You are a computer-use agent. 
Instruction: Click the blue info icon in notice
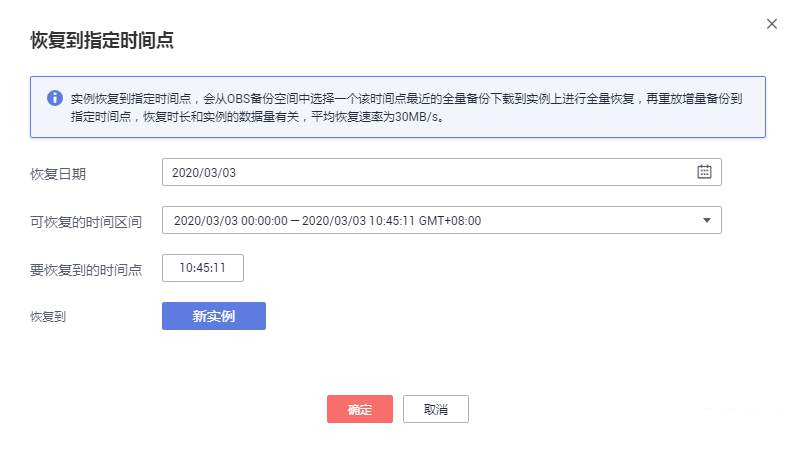point(55,98)
